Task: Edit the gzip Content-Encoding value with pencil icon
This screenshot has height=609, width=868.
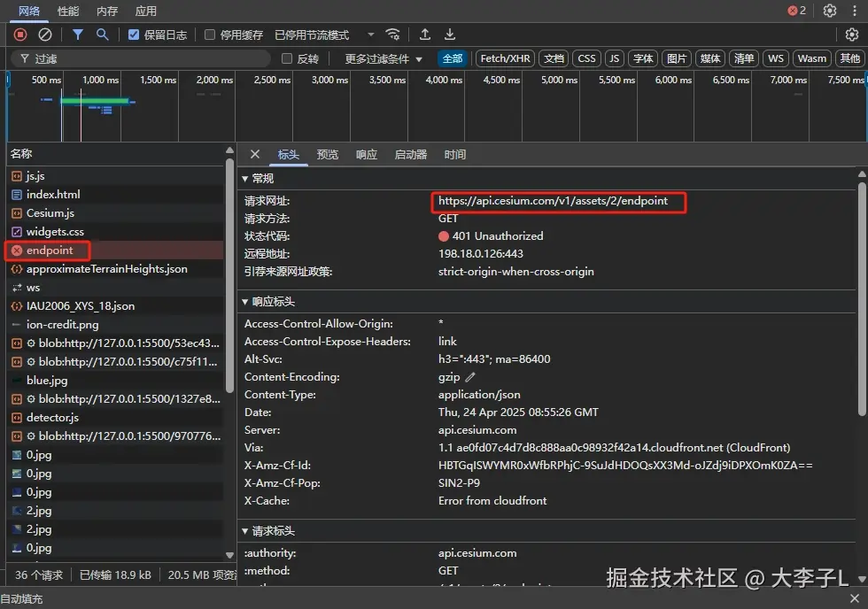Action: coord(471,376)
